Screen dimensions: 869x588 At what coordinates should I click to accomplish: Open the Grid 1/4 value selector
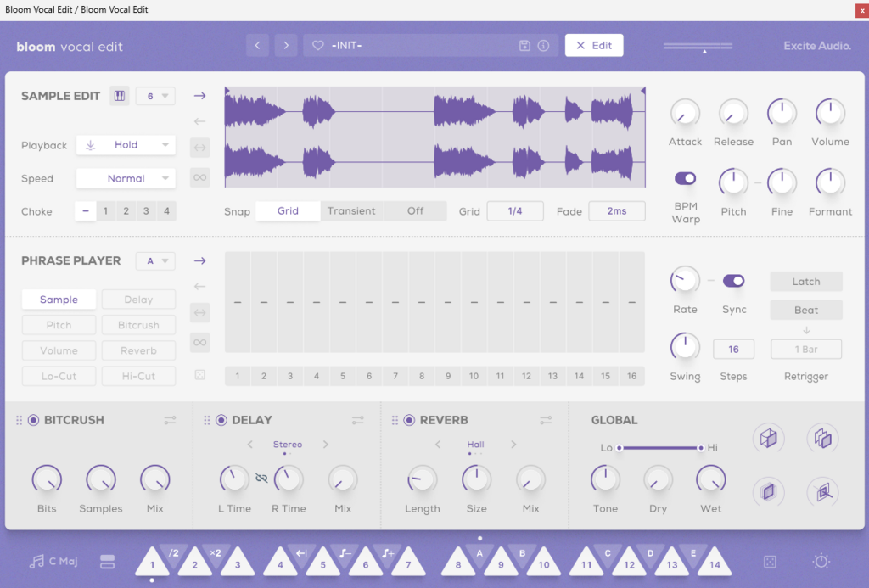click(515, 211)
